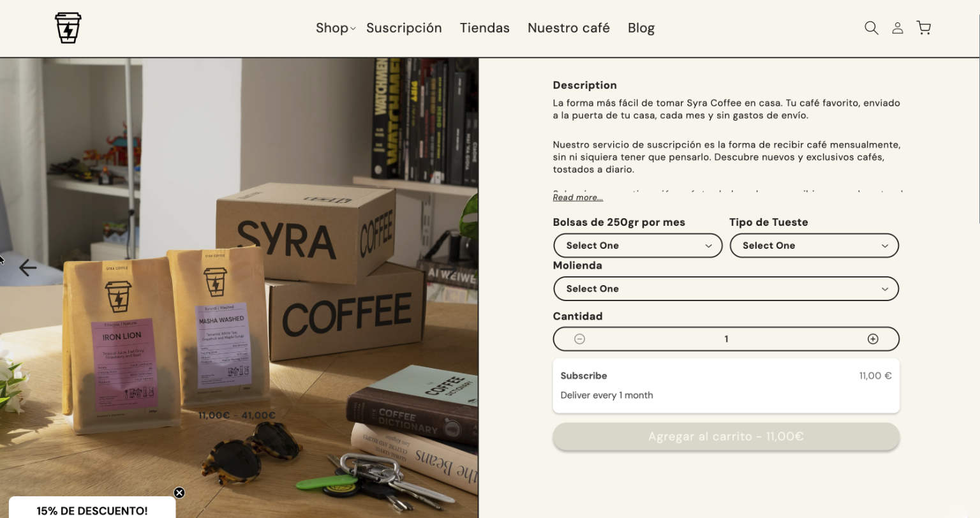The height and width of the screenshot is (518, 980).
Task: Click the quantity value field
Action: [x=726, y=339]
